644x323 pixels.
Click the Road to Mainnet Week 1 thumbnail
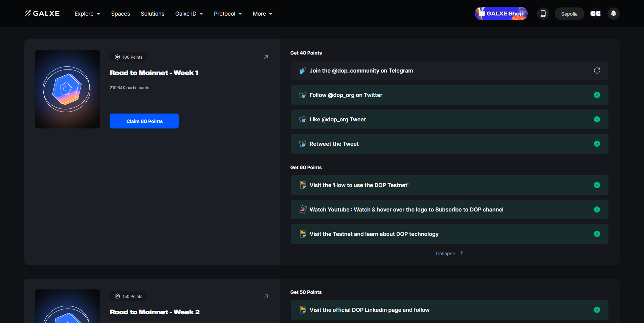(x=68, y=89)
